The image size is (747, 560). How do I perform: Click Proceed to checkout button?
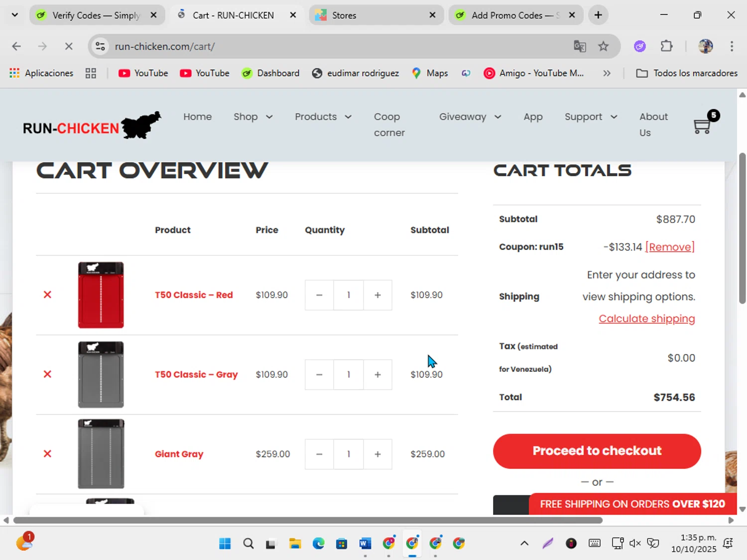(x=597, y=451)
